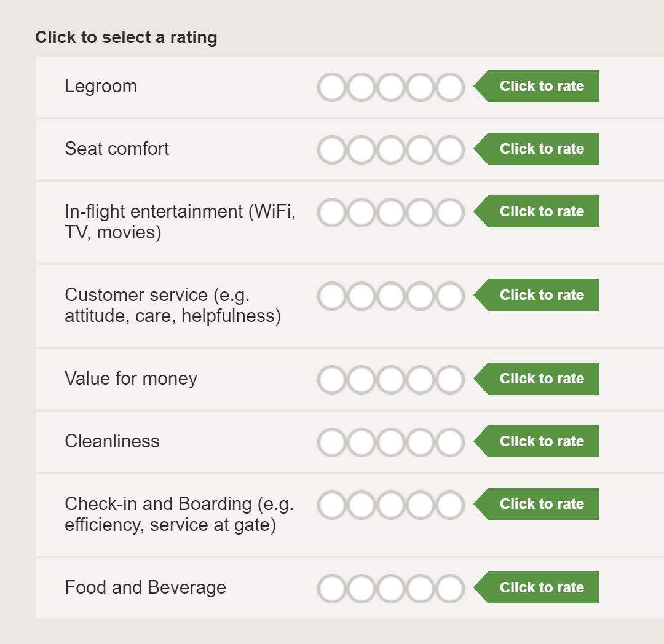Give Value for money the fifth circle
The image size is (664, 644).
pyautogui.click(x=450, y=380)
